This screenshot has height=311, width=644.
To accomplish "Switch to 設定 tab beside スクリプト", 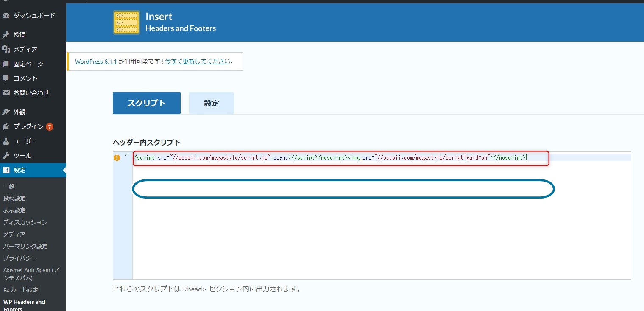I will click(212, 103).
